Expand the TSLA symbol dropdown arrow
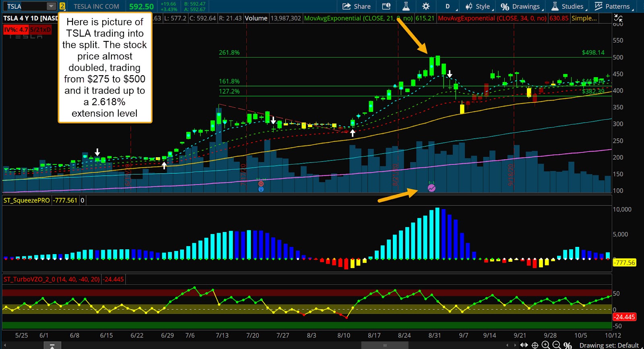The image size is (644, 349). (x=51, y=6)
